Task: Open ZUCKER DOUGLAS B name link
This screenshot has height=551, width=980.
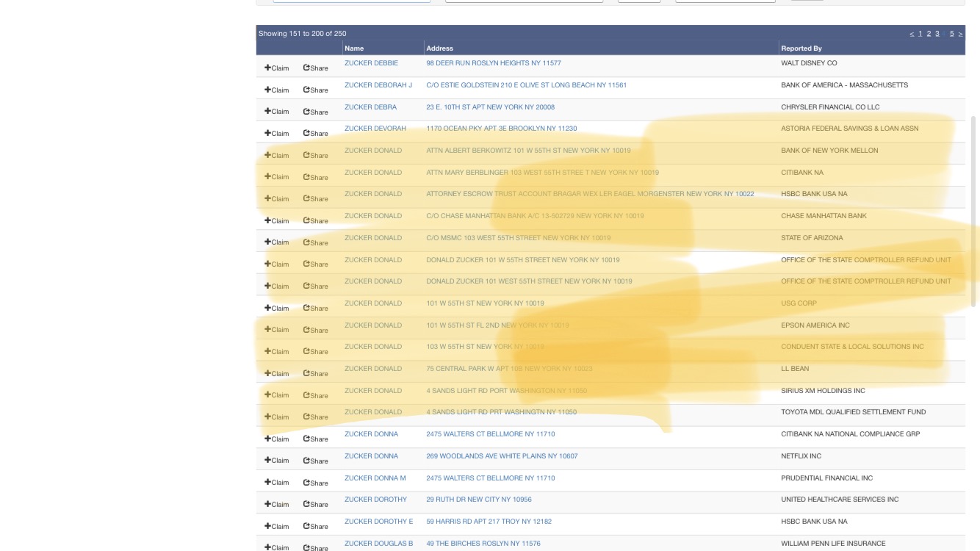Action: [379, 544]
